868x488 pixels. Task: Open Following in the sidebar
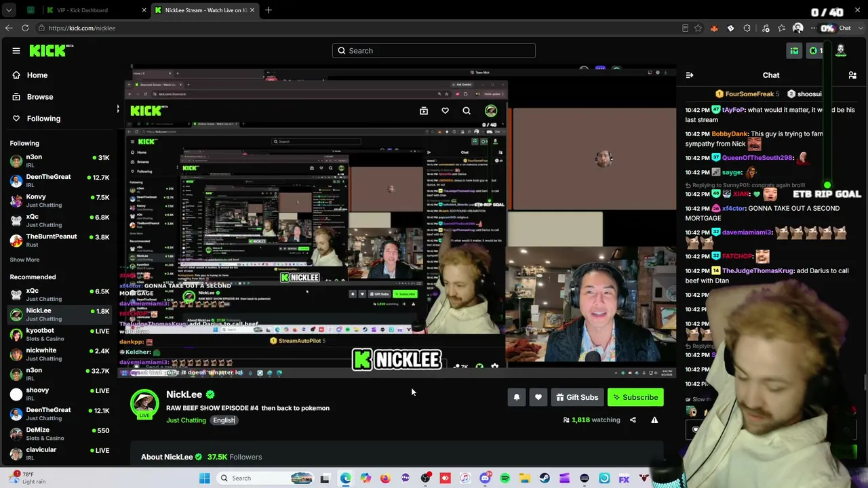(x=58, y=119)
